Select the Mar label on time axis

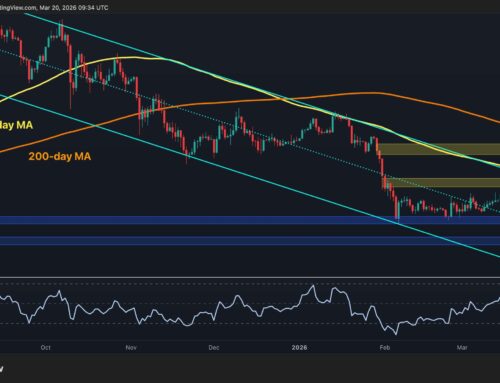point(462,347)
